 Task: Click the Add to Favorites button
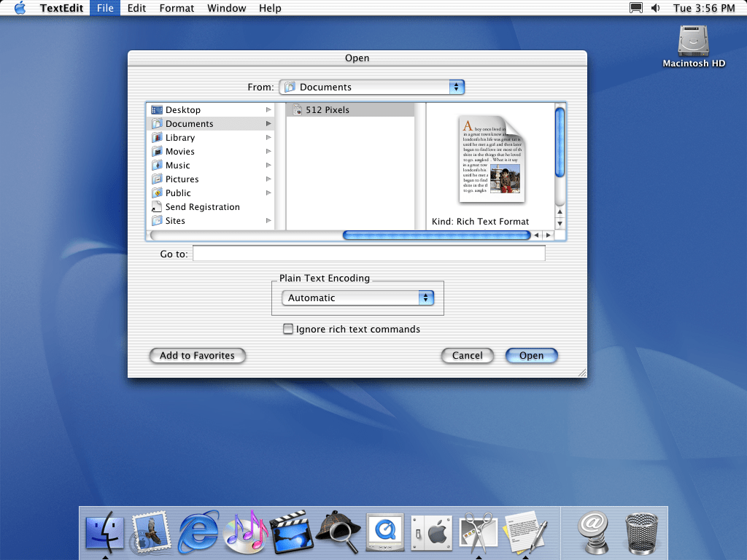click(x=197, y=356)
